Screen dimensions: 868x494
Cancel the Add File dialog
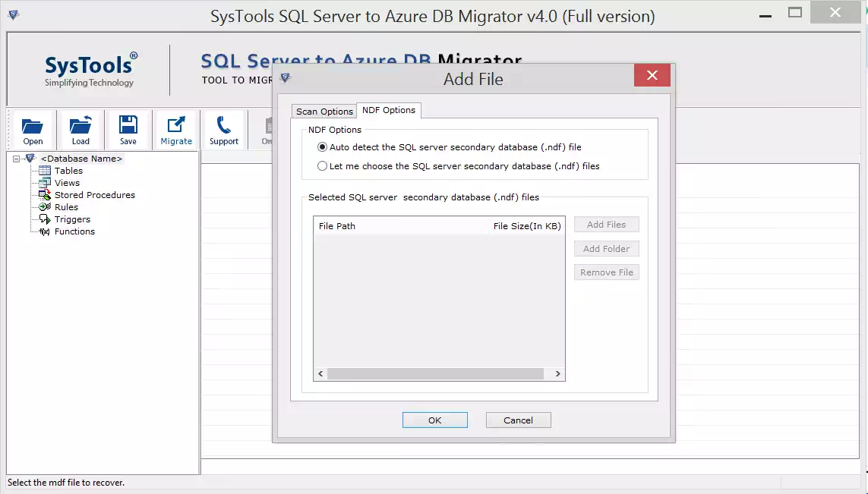tap(518, 420)
